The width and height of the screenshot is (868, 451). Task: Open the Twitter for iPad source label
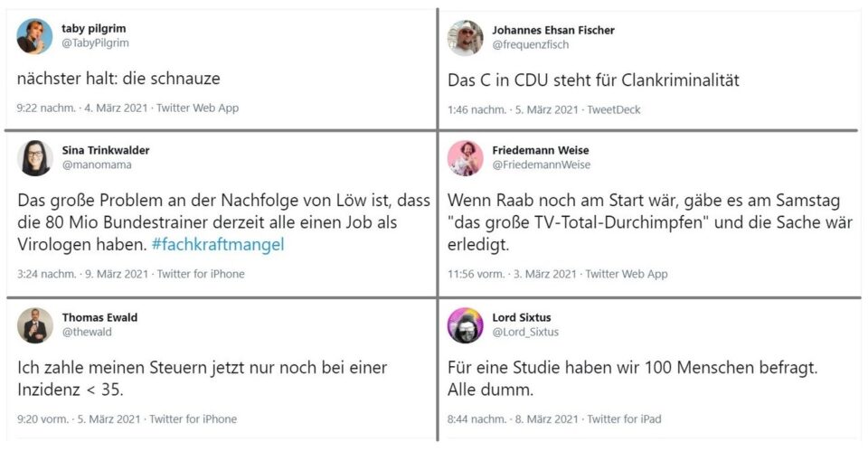click(x=624, y=419)
